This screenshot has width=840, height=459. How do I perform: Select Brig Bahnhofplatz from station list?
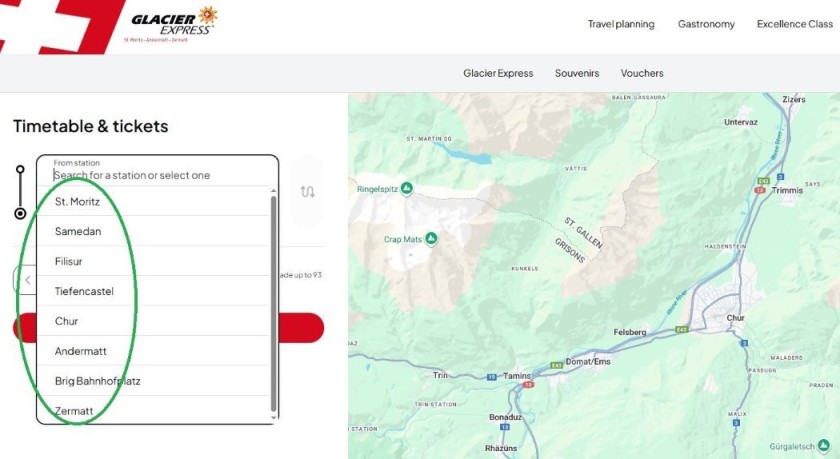click(153, 381)
